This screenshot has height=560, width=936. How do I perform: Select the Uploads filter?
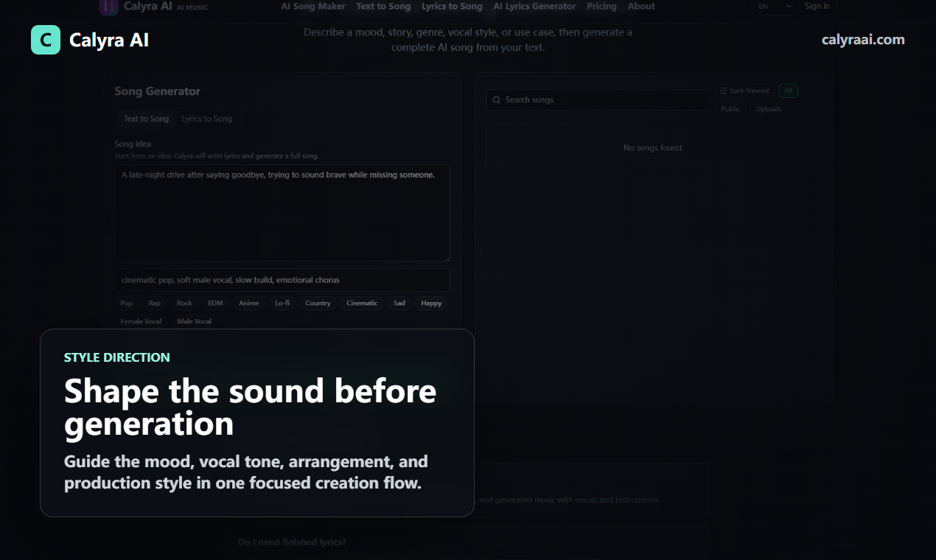pyautogui.click(x=769, y=109)
